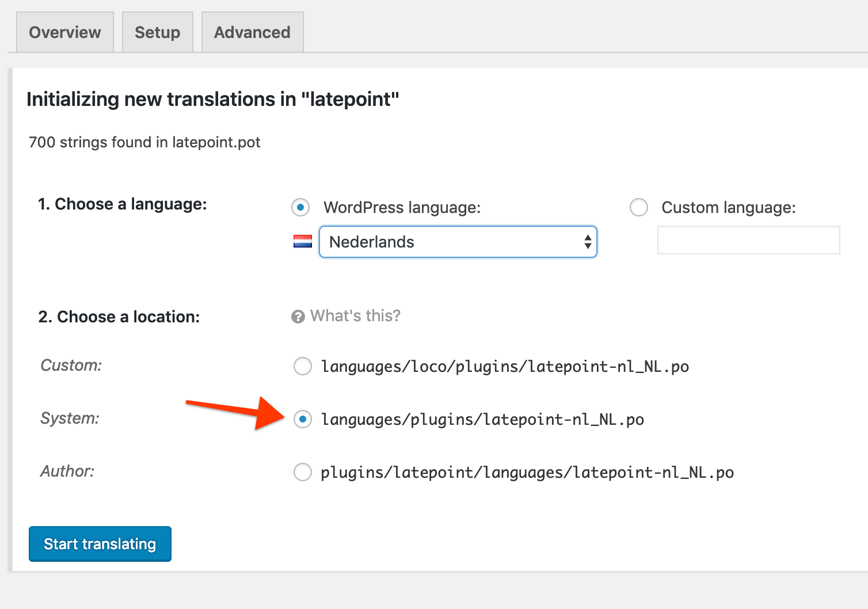Enable the System location for the translation file
Screen dimensions: 868x609
click(x=303, y=419)
